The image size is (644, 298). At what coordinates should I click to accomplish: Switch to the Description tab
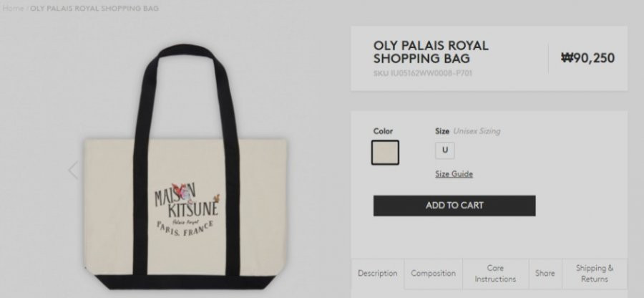point(377,274)
